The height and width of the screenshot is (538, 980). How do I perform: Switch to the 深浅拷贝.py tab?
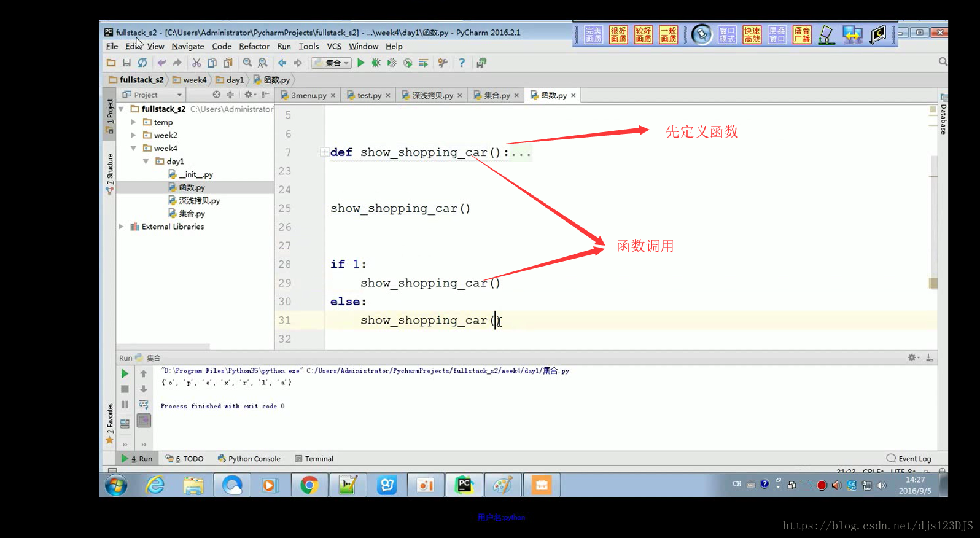tap(432, 95)
